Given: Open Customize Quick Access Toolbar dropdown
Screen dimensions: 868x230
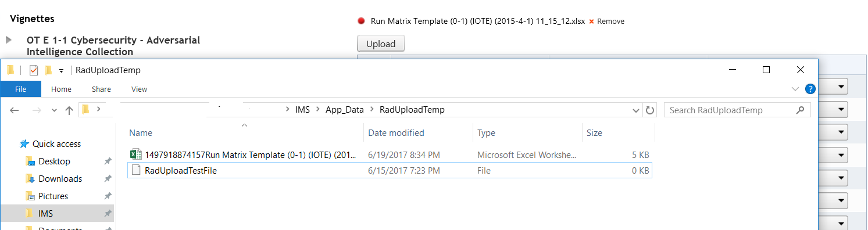Looking at the screenshot, I should [x=62, y=71].
